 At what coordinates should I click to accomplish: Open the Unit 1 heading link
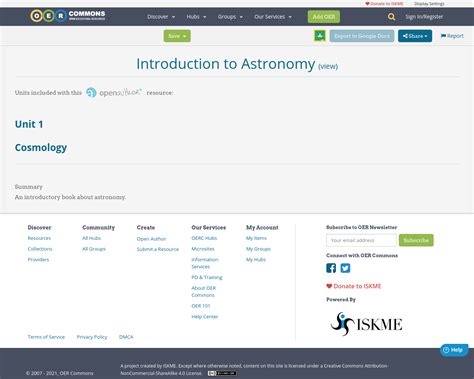point(29,124)
